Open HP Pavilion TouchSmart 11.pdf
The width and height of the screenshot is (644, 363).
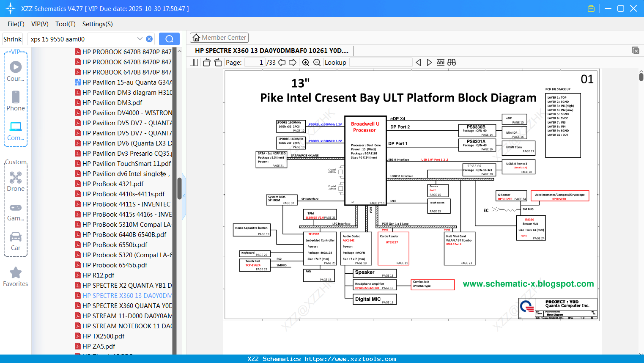[x=123, y=163]
